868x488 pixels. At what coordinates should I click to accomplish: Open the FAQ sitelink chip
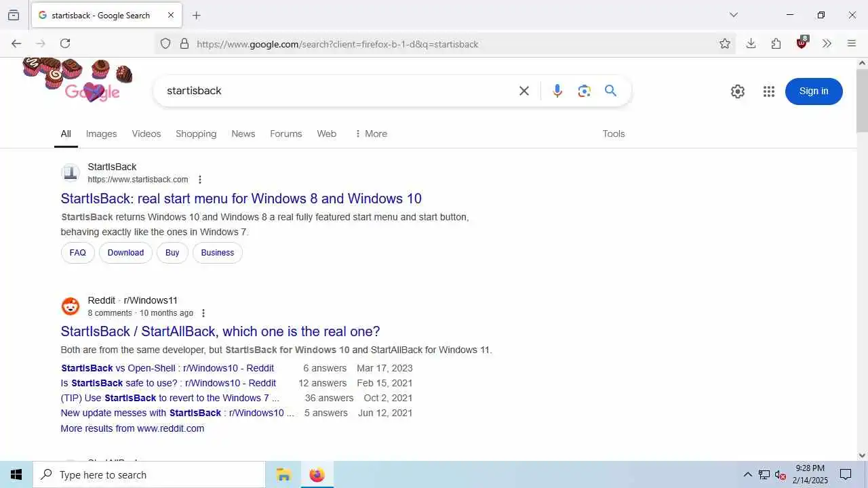78,253
